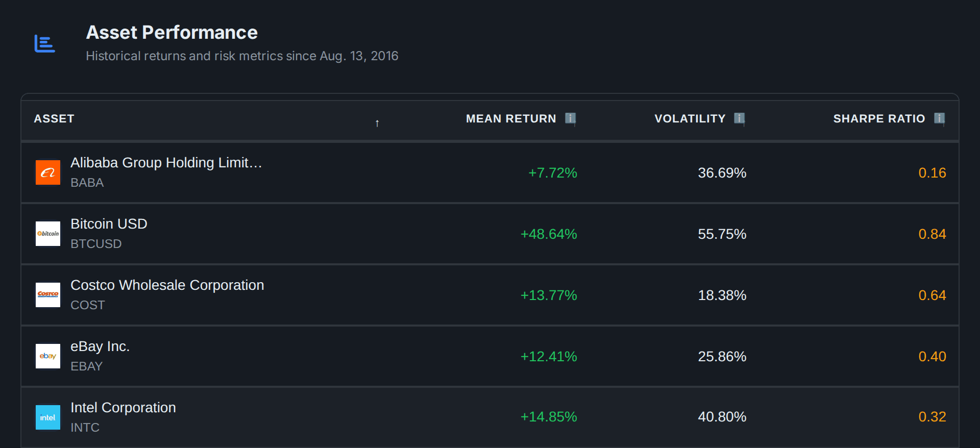Click the Sharpe Ratio info icon

pos(940,119)
